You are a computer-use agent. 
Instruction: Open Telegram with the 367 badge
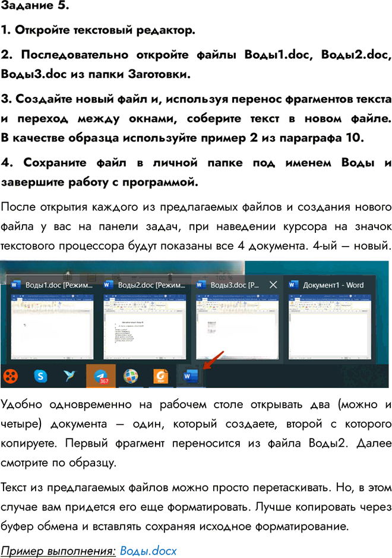(x=100, y=376)
